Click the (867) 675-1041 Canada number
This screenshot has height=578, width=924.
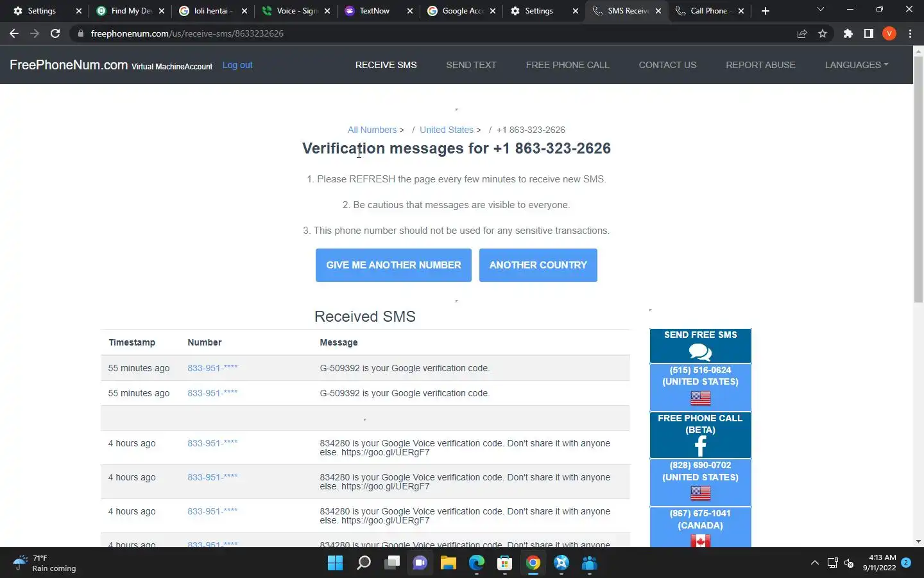pyautogui.click(x=700, y=519)
